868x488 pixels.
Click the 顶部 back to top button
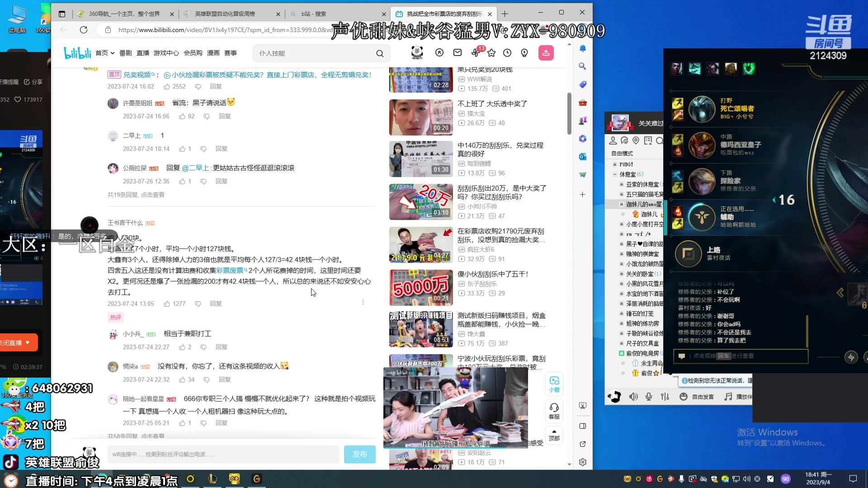(x=554, y=435)
